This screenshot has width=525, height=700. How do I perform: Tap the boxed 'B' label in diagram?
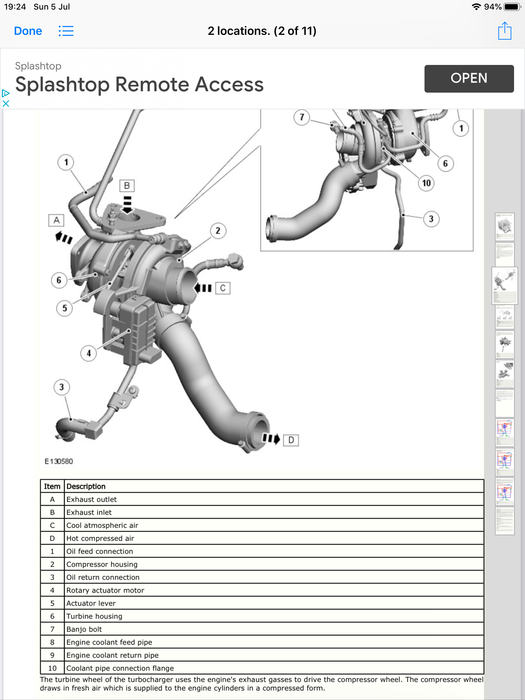pyautogui.click(x=127, y=186)
